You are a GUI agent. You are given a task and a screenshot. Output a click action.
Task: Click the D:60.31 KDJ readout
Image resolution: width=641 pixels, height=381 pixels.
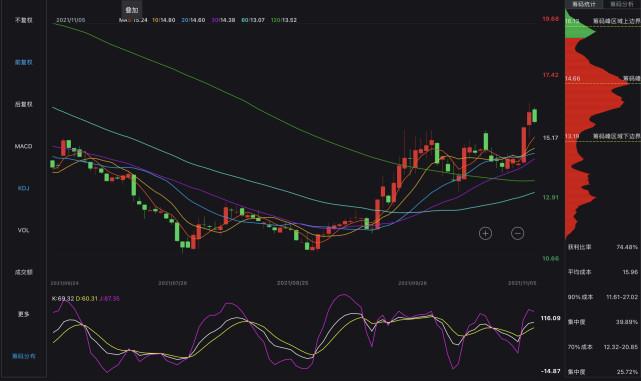point(87,299)
